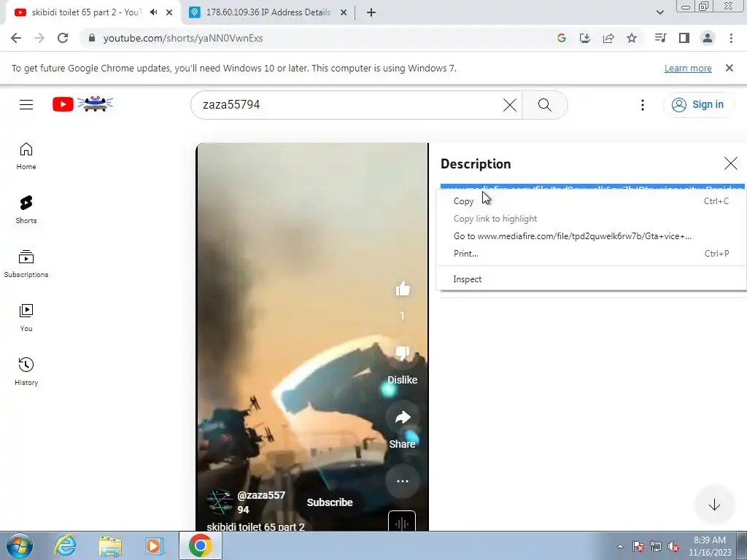Open Windows Explorer from the taskbar

point(110,545)
